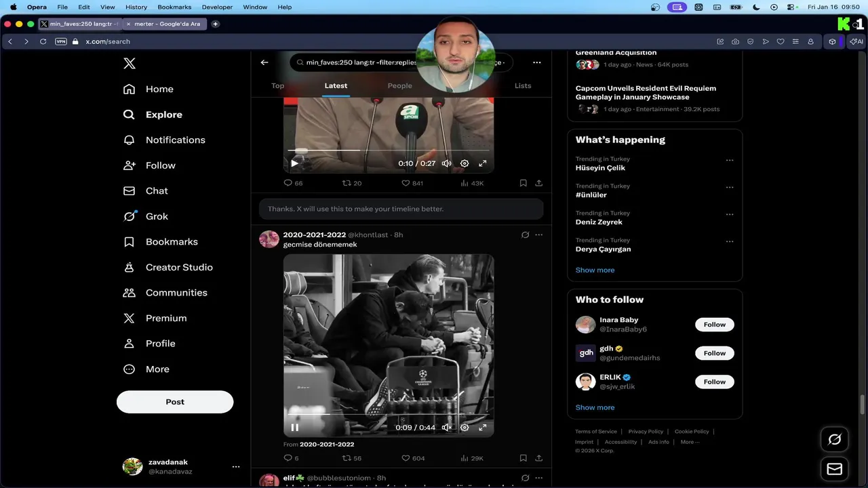This screenshot has width=868, height=488.
Task: Switch to the Top tab
Action: (x=278, y=85)
